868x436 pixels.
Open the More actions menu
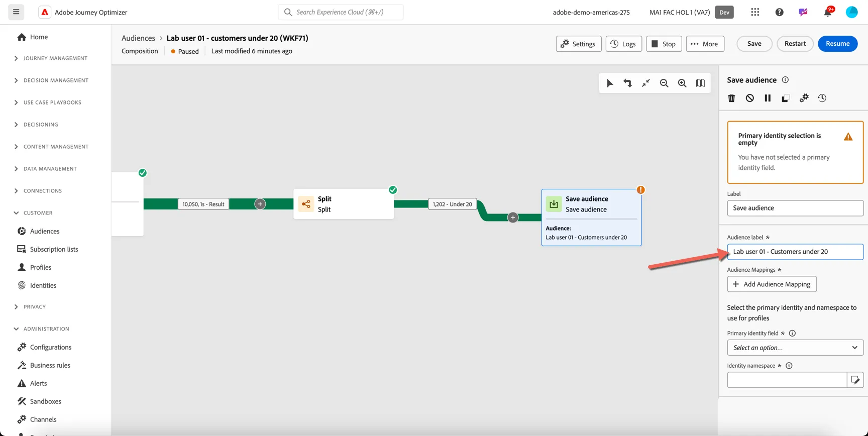tap(705, 44)
